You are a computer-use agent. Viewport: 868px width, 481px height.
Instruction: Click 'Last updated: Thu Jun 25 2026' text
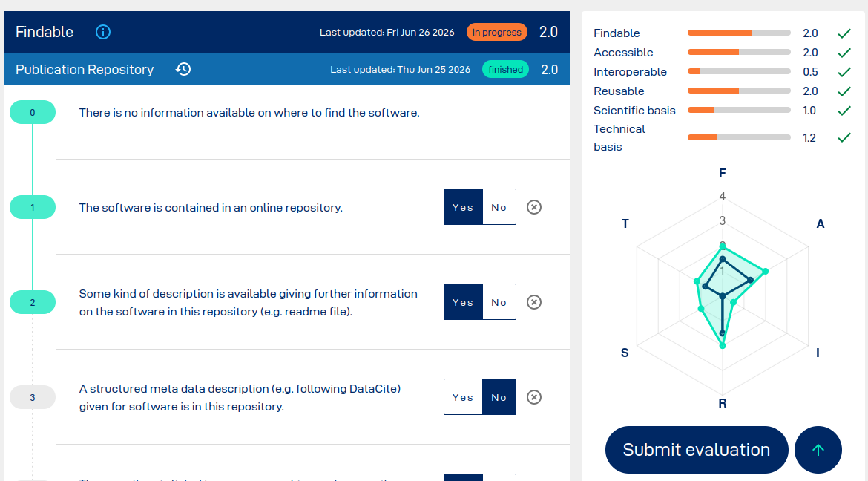[400, 70]
